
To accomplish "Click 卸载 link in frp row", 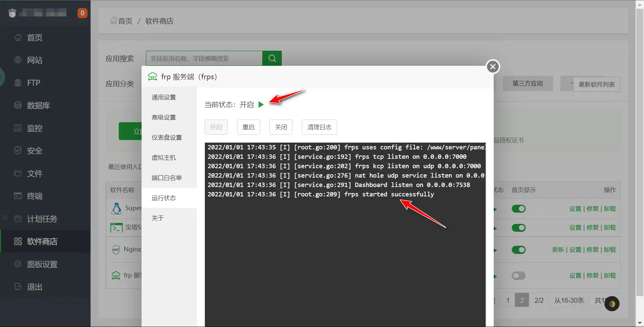I will (x=610, y=276).
